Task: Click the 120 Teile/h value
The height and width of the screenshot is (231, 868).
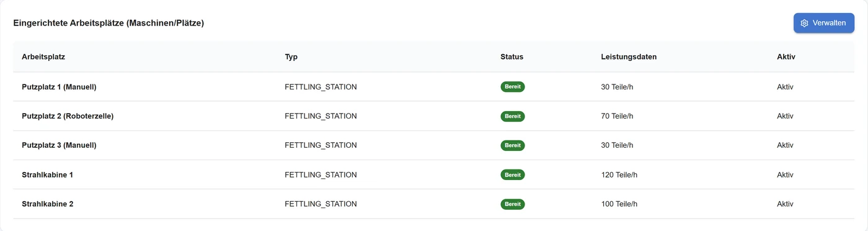Action: point(619,174)
